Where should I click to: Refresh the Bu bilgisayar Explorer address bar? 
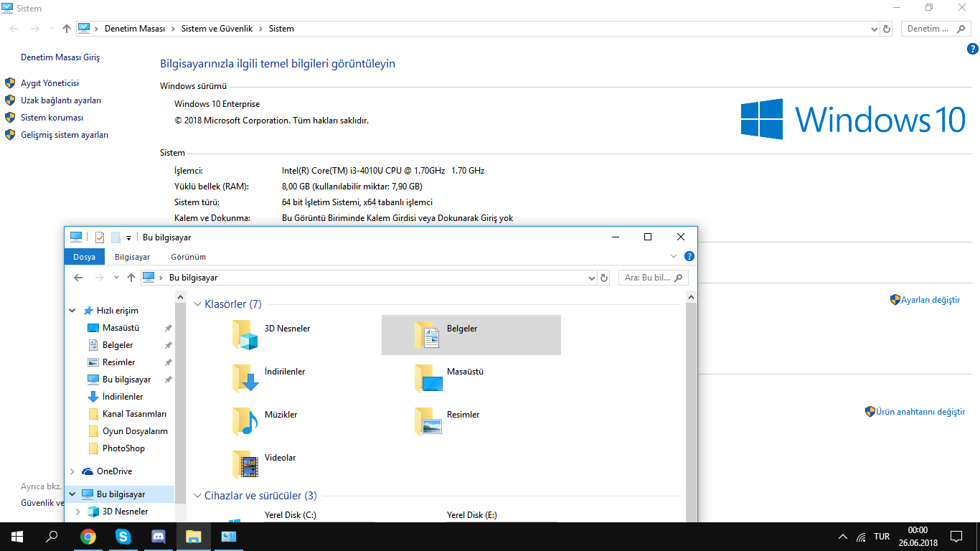pos(604,278)
